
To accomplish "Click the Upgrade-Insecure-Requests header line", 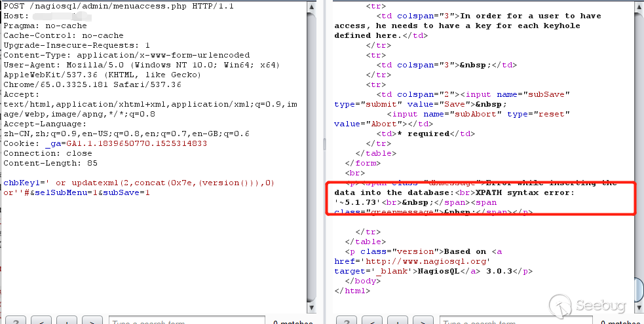I will pyautogui.click(x=77, y=46).
